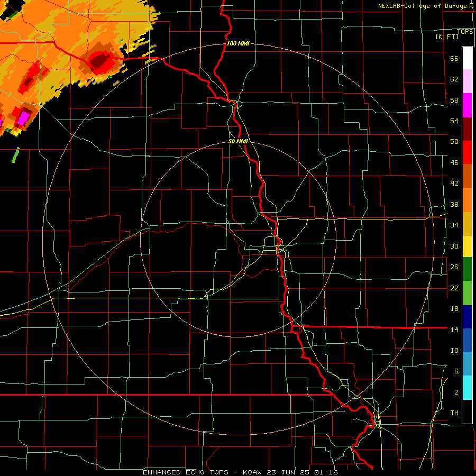Click the 'ENHANCED ECHO TOPS' product title
This screenshot has height=476, width=476.
[186, 472]
